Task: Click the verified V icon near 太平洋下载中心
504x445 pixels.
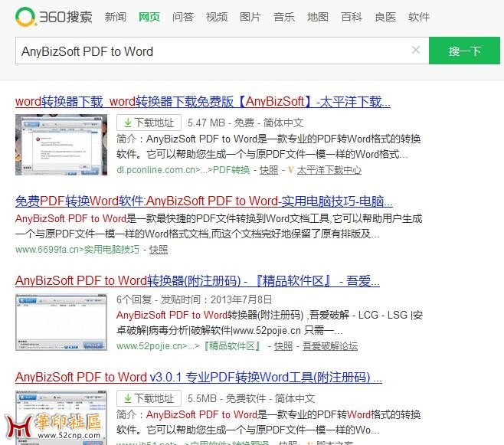Action: tap(291, 170)
